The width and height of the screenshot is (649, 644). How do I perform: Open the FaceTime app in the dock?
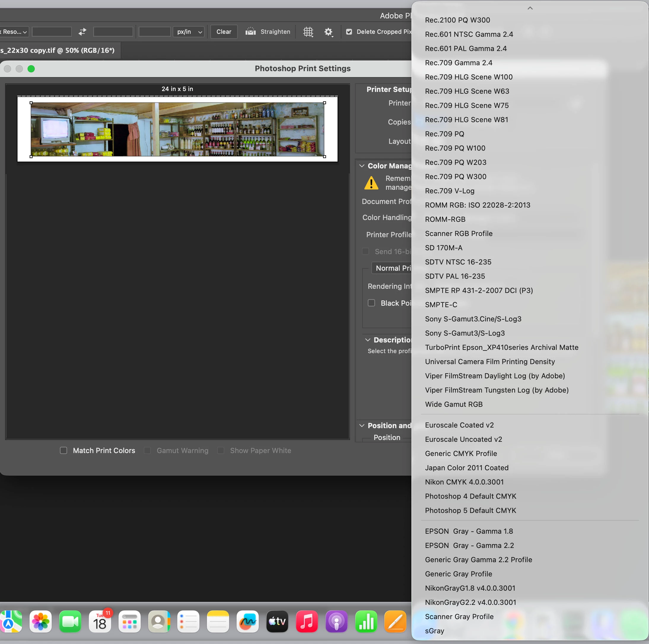pos(70,621)
